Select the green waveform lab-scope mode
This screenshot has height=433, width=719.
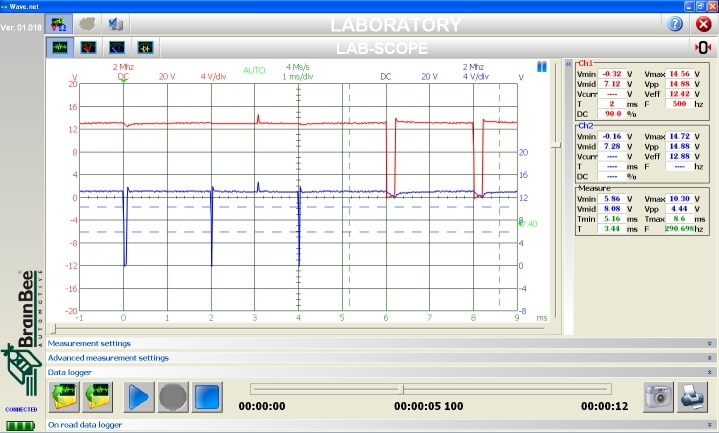click(60, 47)
